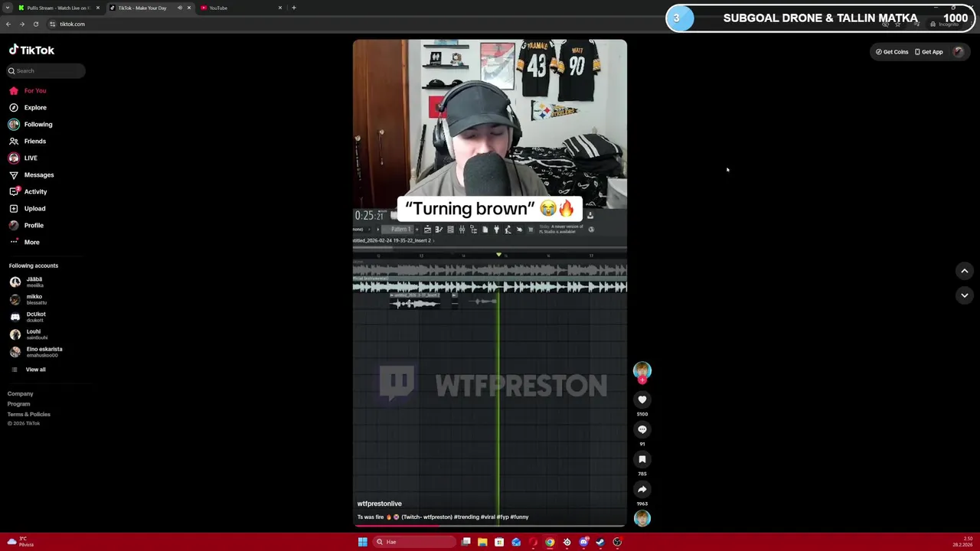
Task: Mute the TikTok tab audio icon
Action: 180,8
